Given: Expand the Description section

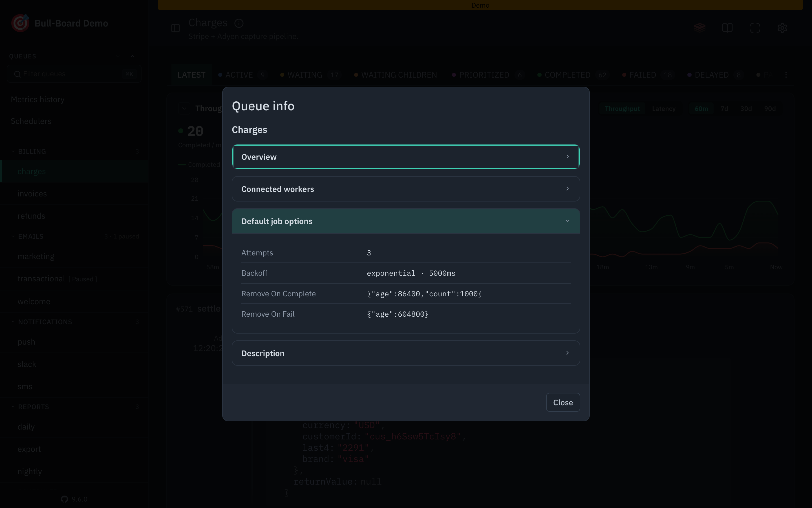Looking at the screenshot, I should click(x=406, y=353).
